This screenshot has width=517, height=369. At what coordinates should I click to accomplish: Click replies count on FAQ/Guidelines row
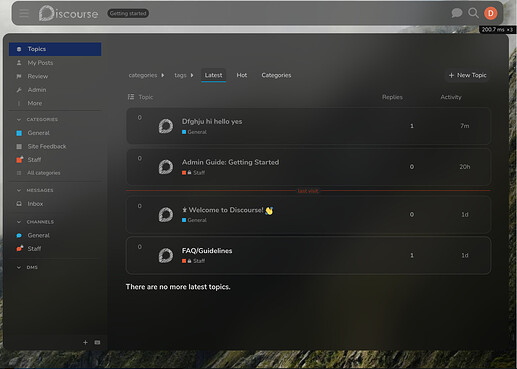tap(412, 255)
